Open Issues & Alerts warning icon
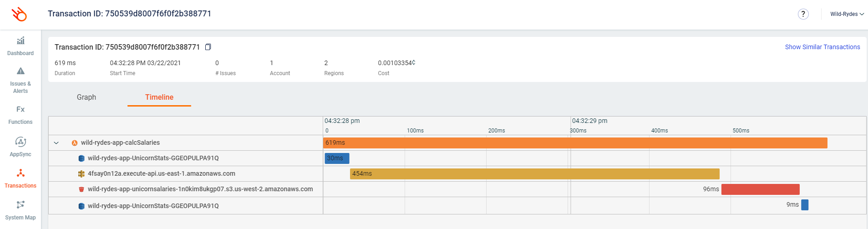Screen dimensions: 868x229 [20, 71]
